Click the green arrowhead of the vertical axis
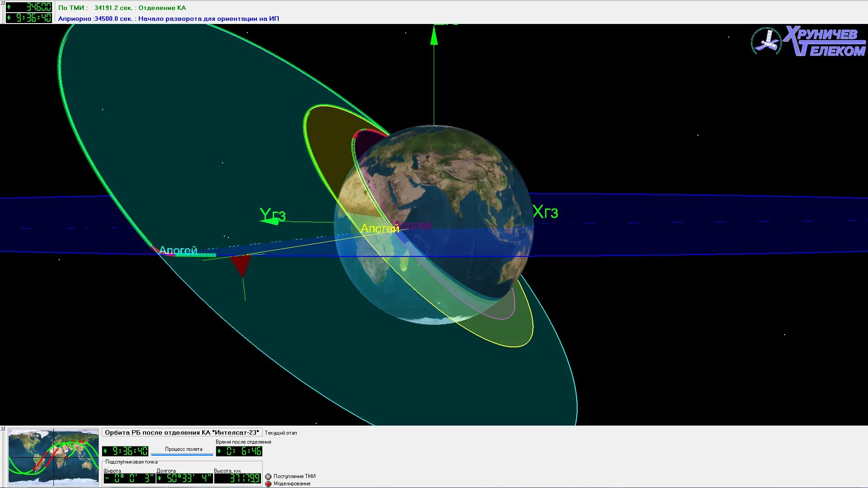Image resolution: width=868 pixels, height=488 pixels. pos(434,36)
